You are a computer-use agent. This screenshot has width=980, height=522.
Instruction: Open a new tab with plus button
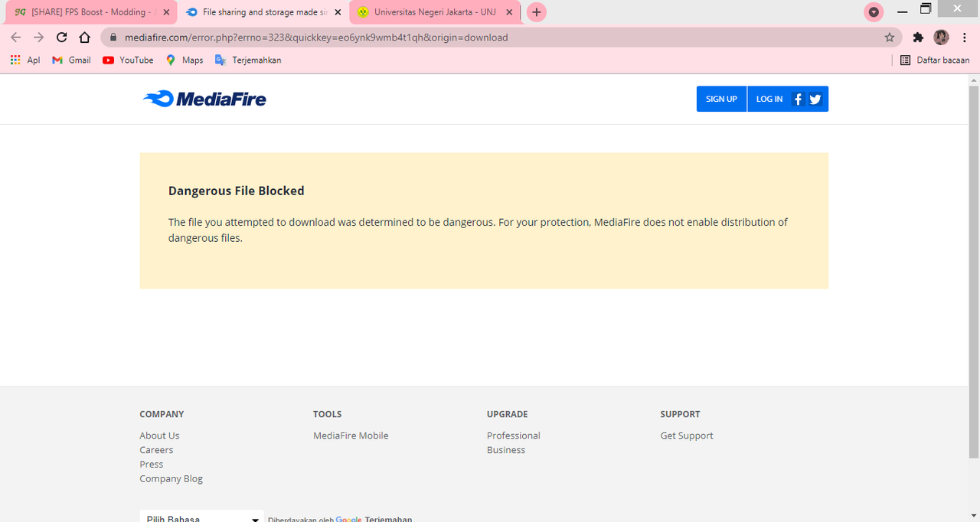[x=537, y=12]
